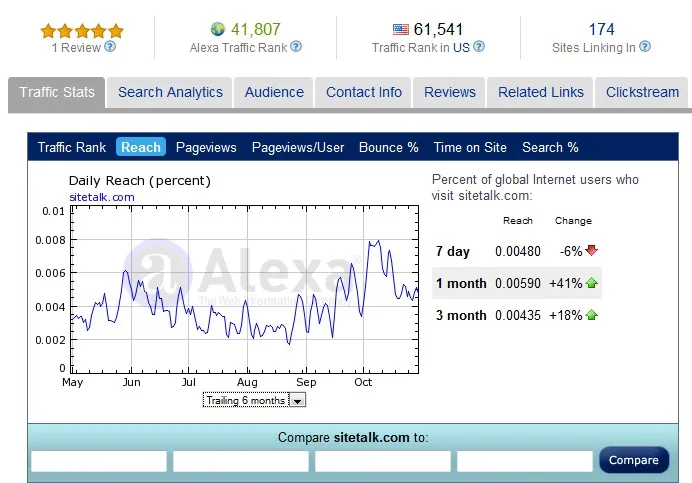View the Bounce % metric
This screenshot has height=483, width=692.
coord(388,147)
